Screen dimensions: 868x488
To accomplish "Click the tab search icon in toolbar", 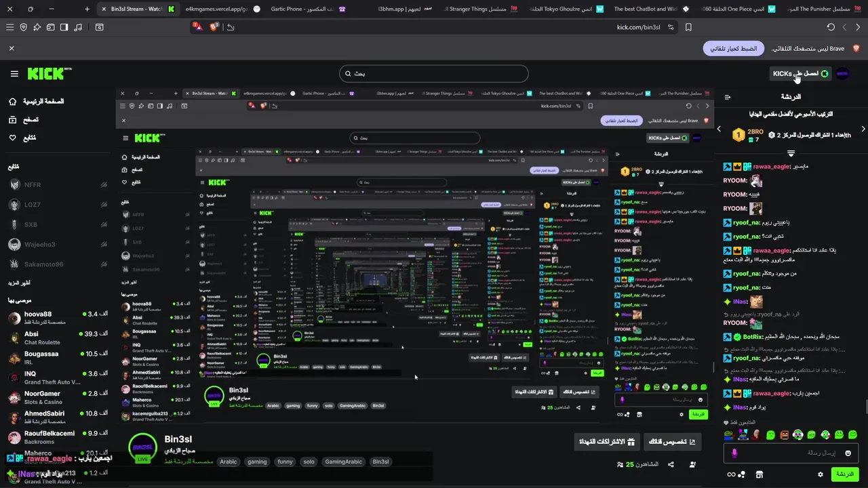I will tap(100, 27).
